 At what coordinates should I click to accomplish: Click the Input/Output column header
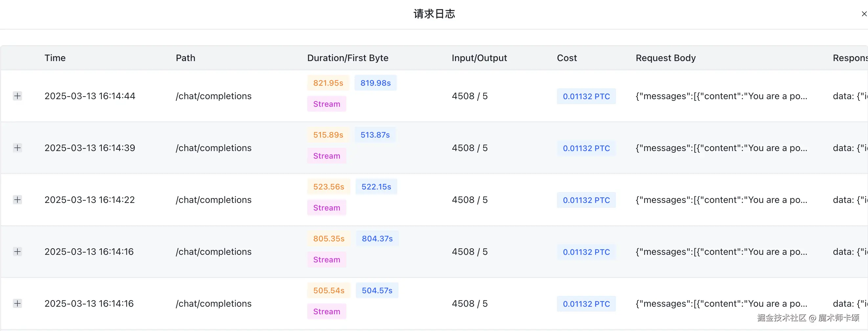pos(479,58)
